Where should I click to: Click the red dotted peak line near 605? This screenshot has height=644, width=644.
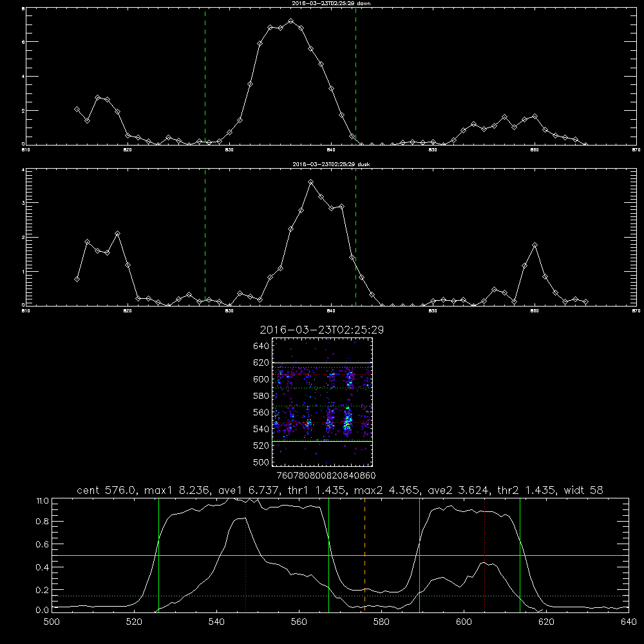[485, 555]
